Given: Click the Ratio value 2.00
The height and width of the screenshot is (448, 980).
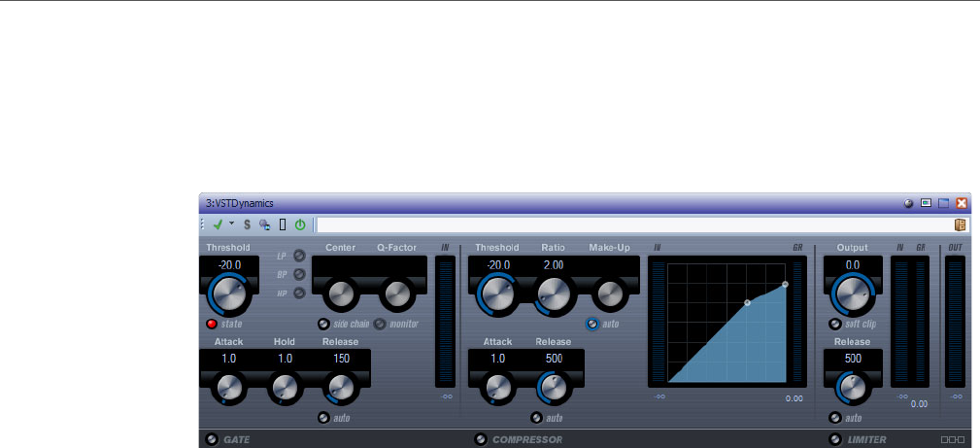Looking at the screenshot, I should pos(553,265).
